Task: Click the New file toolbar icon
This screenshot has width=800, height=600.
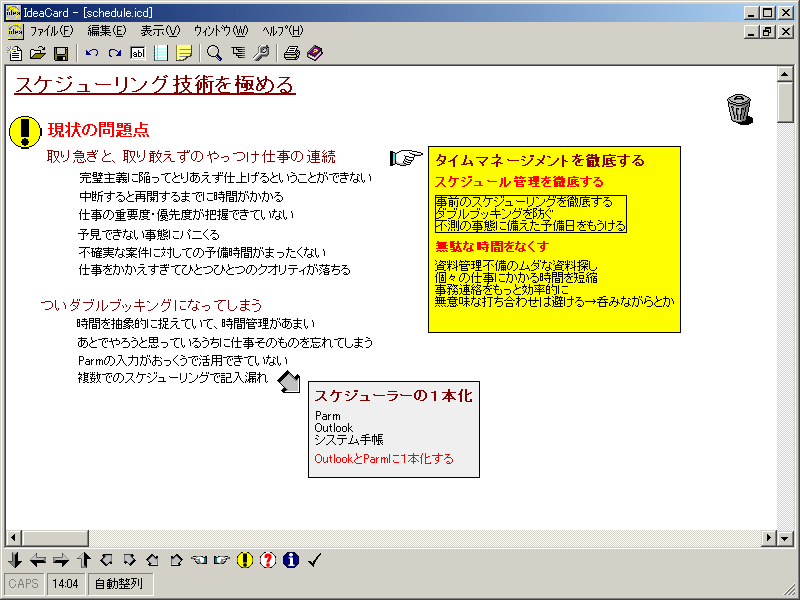Action: coord(15,53)
